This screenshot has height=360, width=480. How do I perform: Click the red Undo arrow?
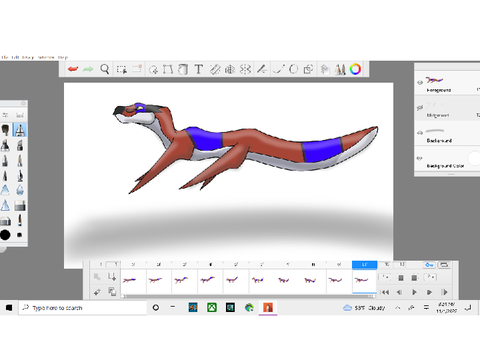pos(73,69)
